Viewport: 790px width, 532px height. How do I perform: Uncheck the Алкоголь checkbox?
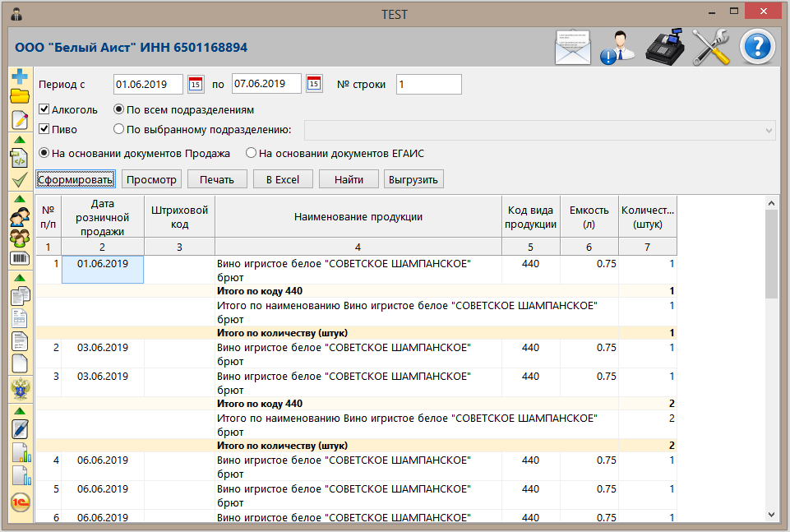click(44, 109)
